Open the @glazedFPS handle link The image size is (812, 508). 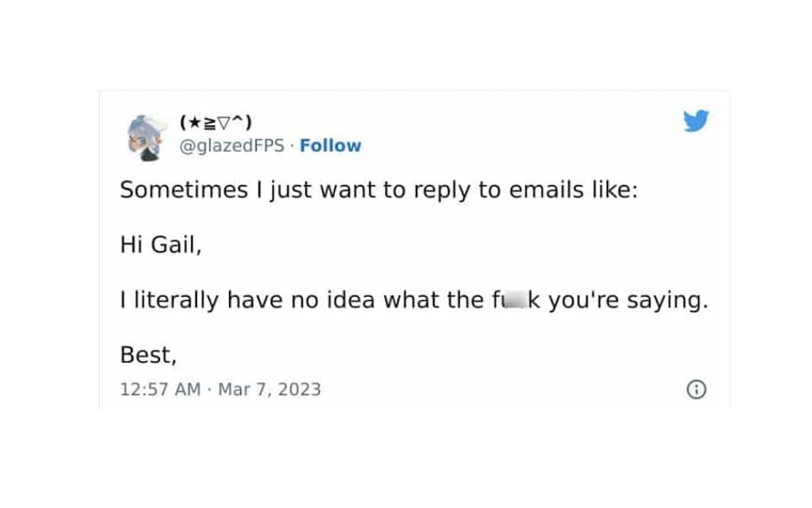click(233, 146)
